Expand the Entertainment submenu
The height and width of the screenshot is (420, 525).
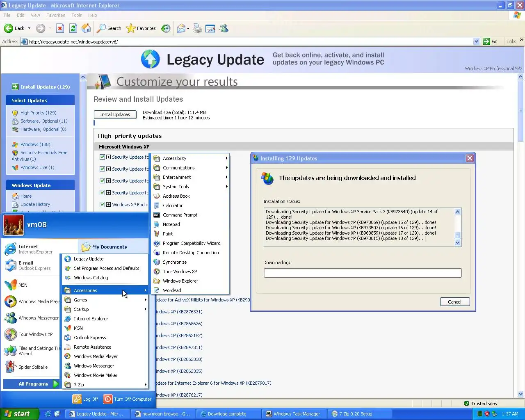[x=190, y=177]
